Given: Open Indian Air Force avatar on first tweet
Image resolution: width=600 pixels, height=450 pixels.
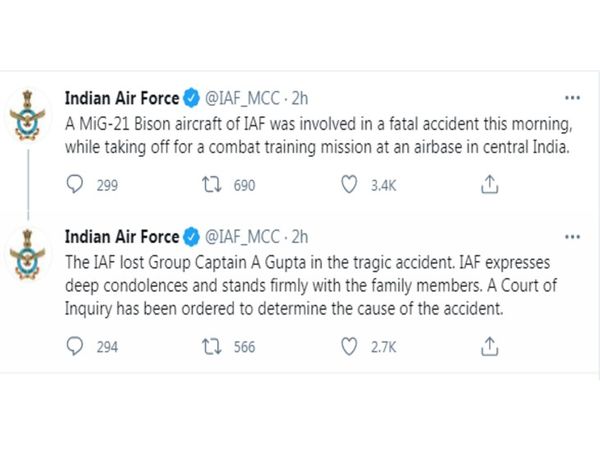Looking at the screenshot, I should tap(28, 115).
